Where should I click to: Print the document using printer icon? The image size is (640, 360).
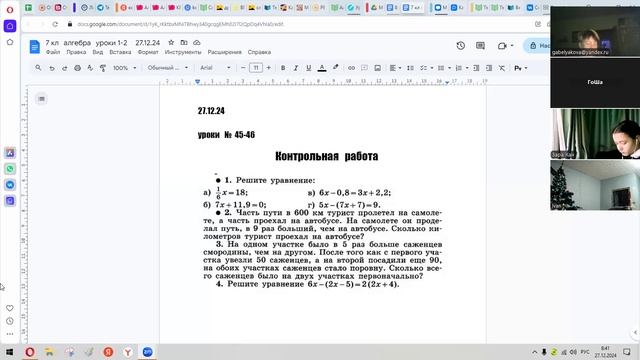[x=78, y=68]
